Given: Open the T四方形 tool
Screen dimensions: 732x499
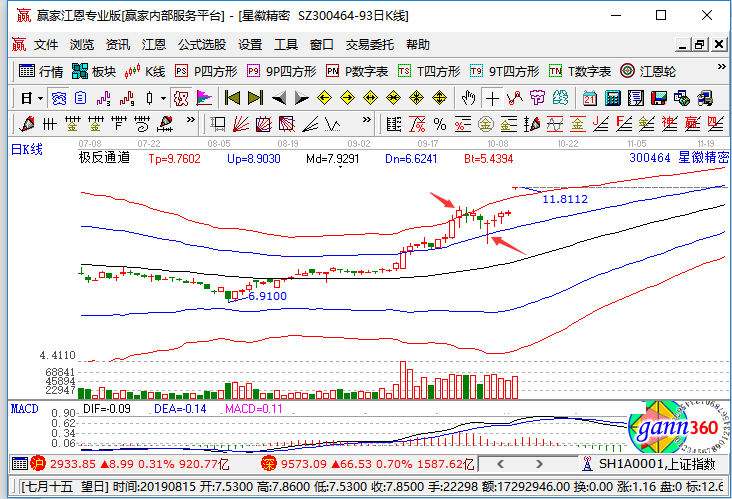Looking at the screenshot, I should 429,71.
